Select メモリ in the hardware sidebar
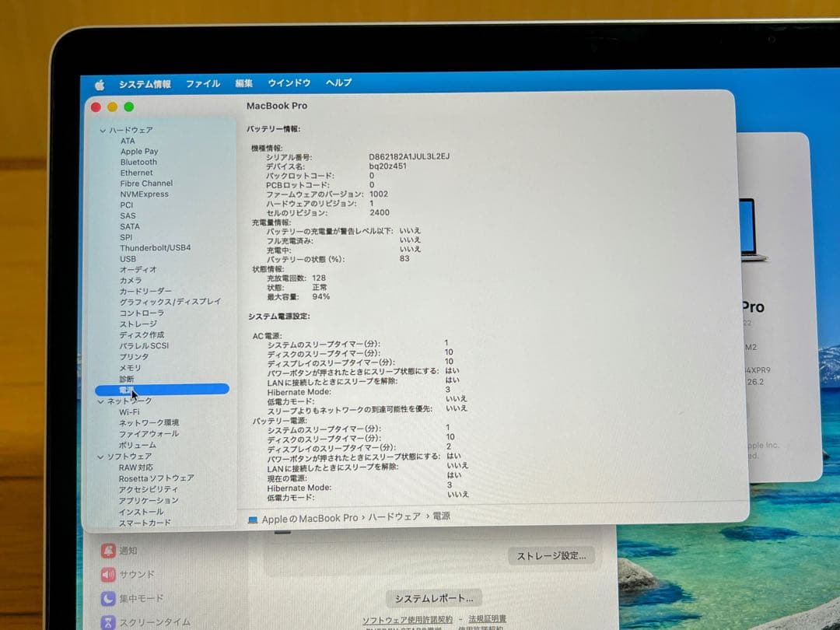Image resolution: width=840 pixels, height=630 pixels. 129,368
